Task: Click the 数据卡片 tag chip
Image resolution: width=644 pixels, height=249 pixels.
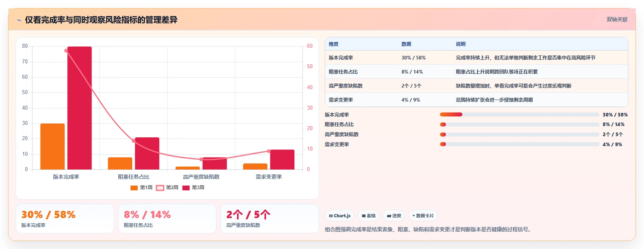Action: [x=423, y=216]
